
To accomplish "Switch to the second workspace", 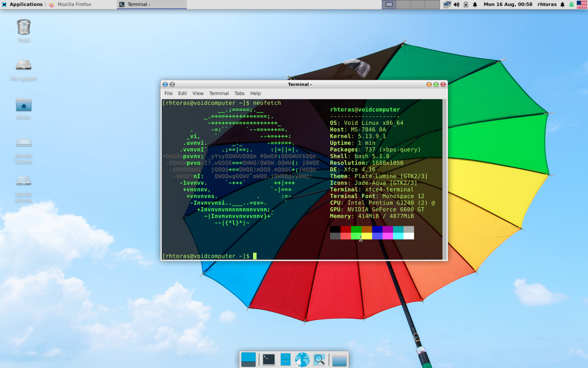I will (x=404, y=4).
